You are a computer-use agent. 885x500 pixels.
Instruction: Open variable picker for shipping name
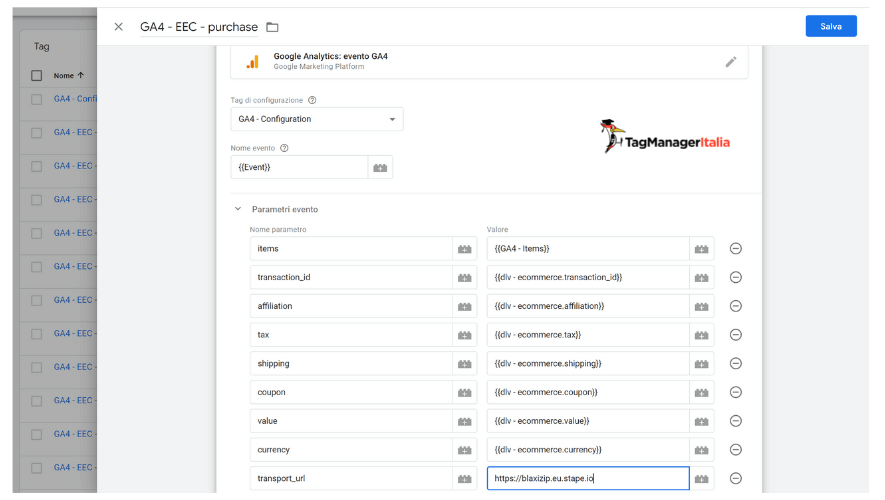pyautogui.click(x=465, y=364)
